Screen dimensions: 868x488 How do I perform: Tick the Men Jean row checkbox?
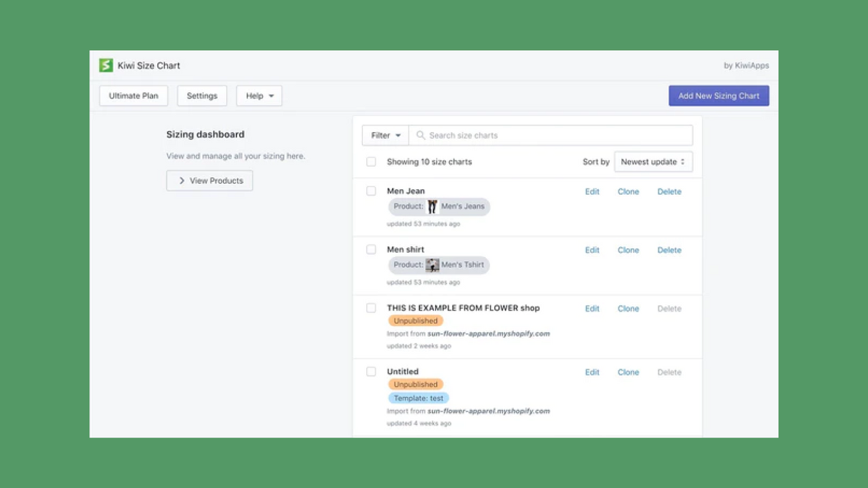coord(371,191)
